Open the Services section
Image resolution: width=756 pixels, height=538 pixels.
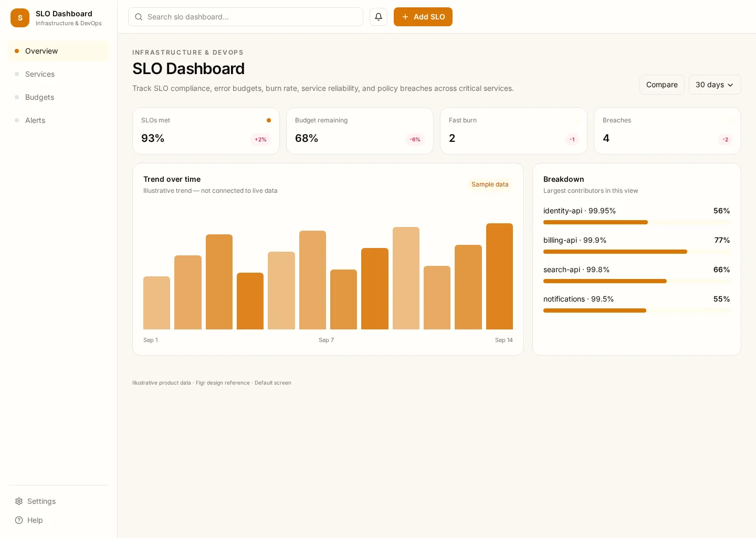(59, 74)
